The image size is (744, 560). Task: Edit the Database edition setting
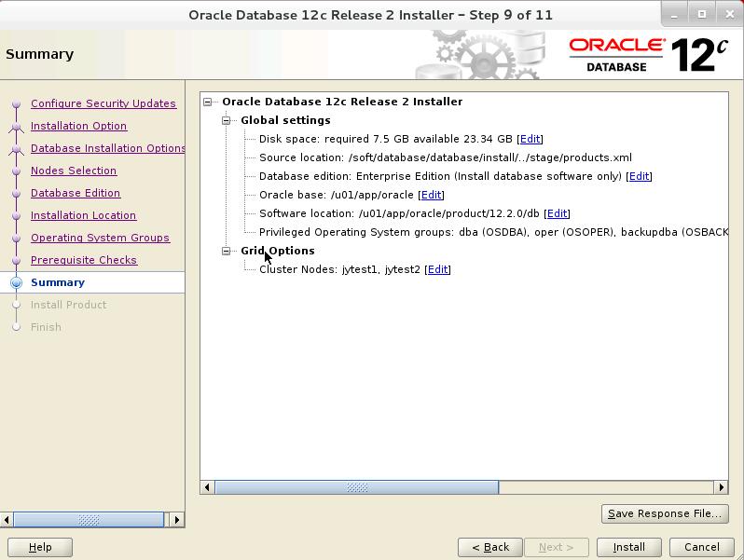[x=640, y=176]
